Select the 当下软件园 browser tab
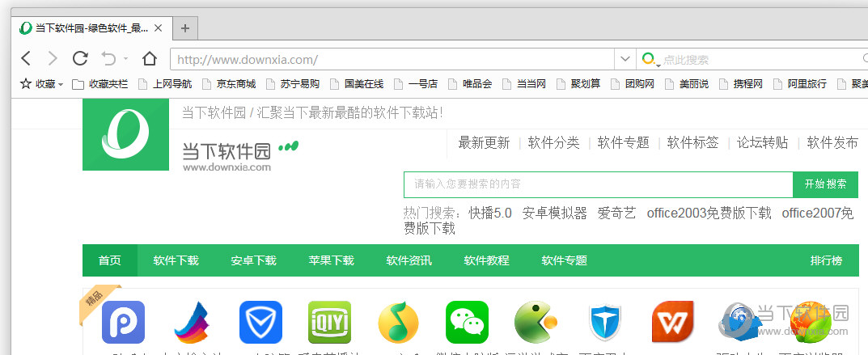Image resolution: width=868 pixels, height=355 pixels. coord(91,28)
